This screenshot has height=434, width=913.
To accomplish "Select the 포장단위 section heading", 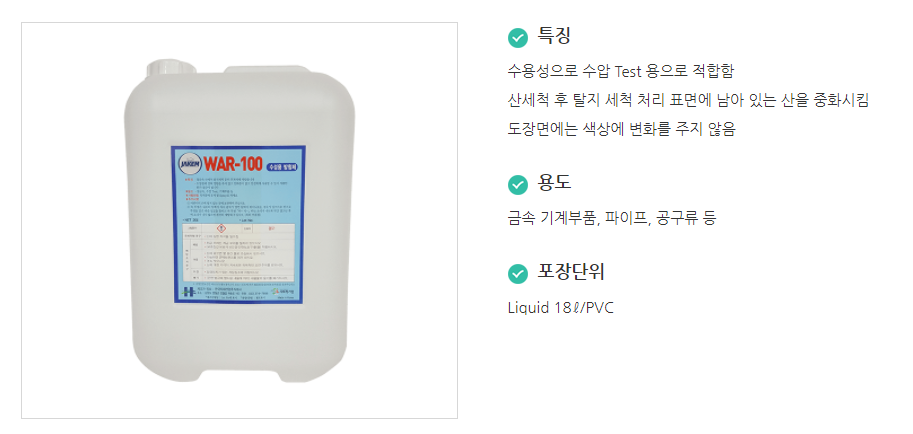I will pos(571,272).
